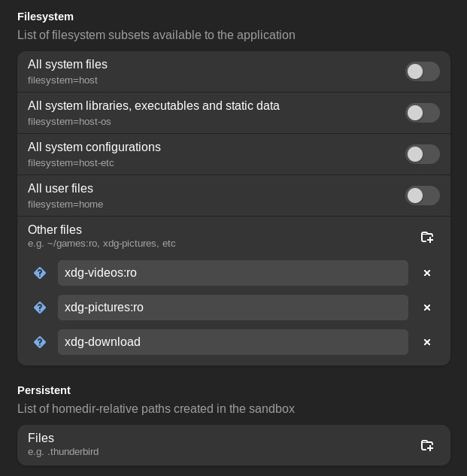Remove the xdg-download entry

pyautogui.click(x=427, y=342)
